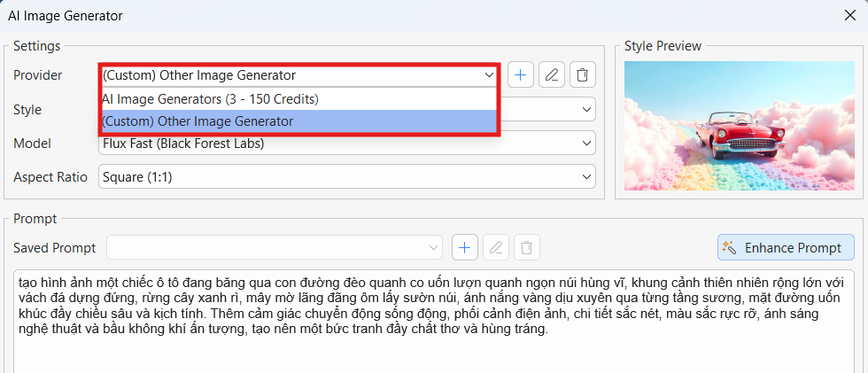Viewport: 868px width, 373px height.
Task: Focus the Vietnamese prompt text area
Action: (433, 321)
